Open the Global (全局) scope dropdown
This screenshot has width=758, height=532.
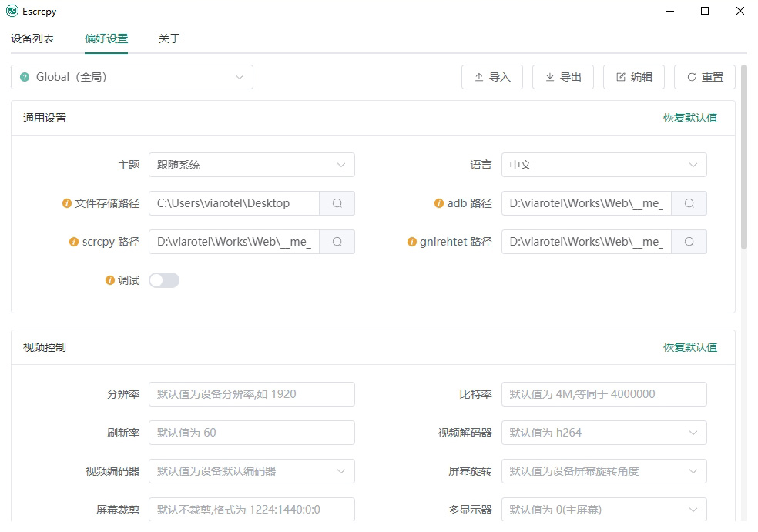click(132, 77)
